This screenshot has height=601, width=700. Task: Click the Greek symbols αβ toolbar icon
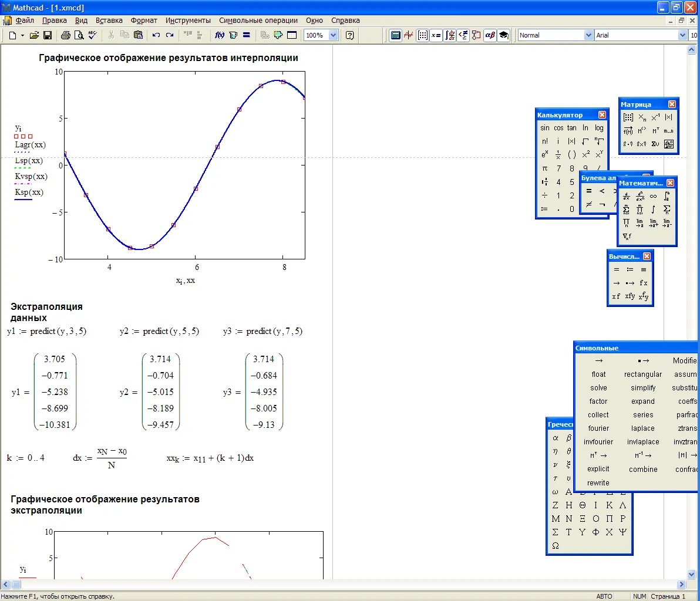490,35
